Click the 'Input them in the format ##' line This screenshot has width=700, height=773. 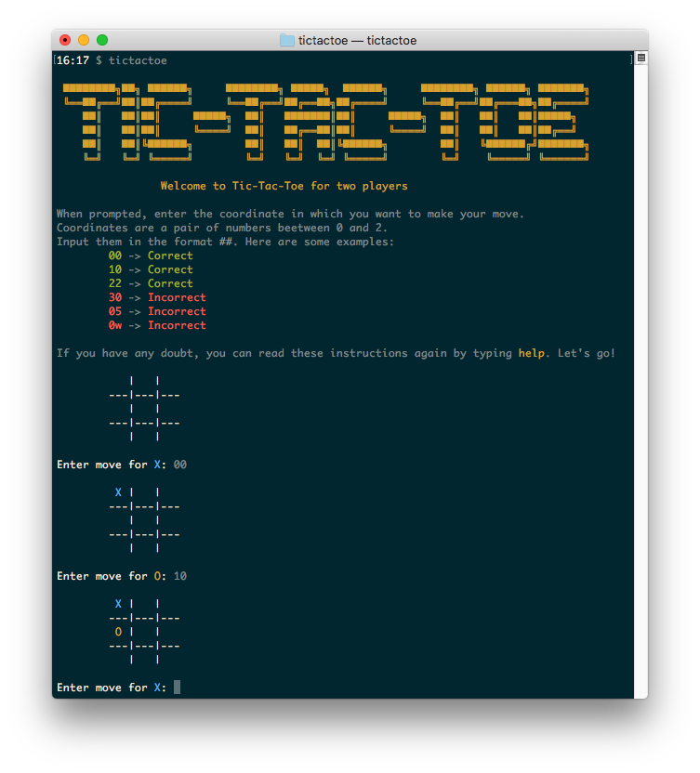225,242
